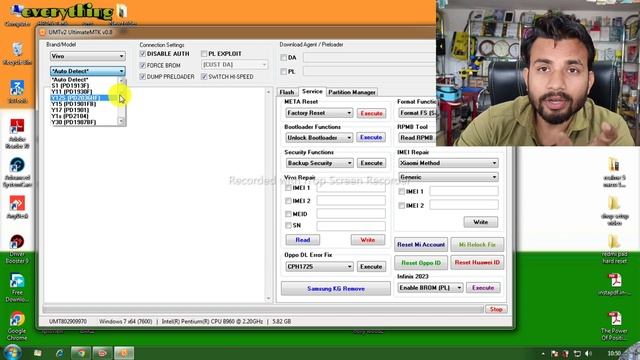Check IMEI 1 under Vivo Repair
Viewport: 640px width, 360px height.
coord(288,188)
